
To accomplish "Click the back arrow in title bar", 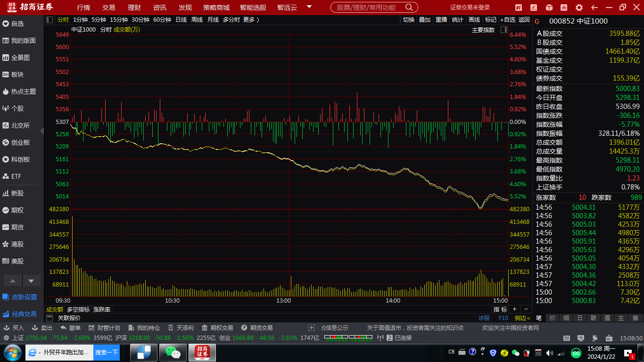I will [x=594, y=8].
